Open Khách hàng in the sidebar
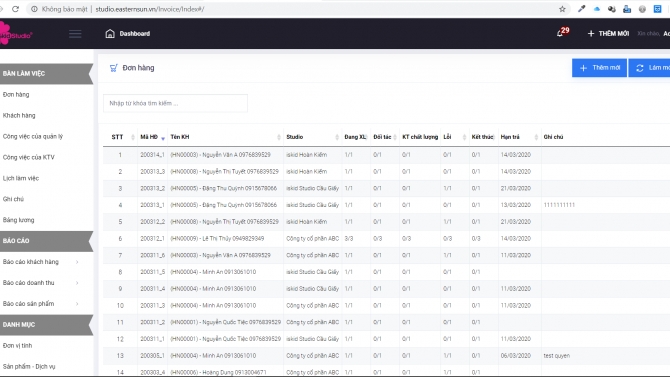The image size is (670, 377). [19, 115]
